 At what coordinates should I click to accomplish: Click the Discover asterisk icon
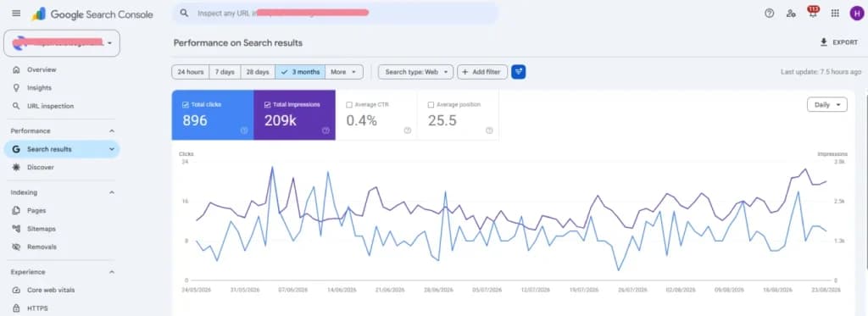click(x=16, y=167)
